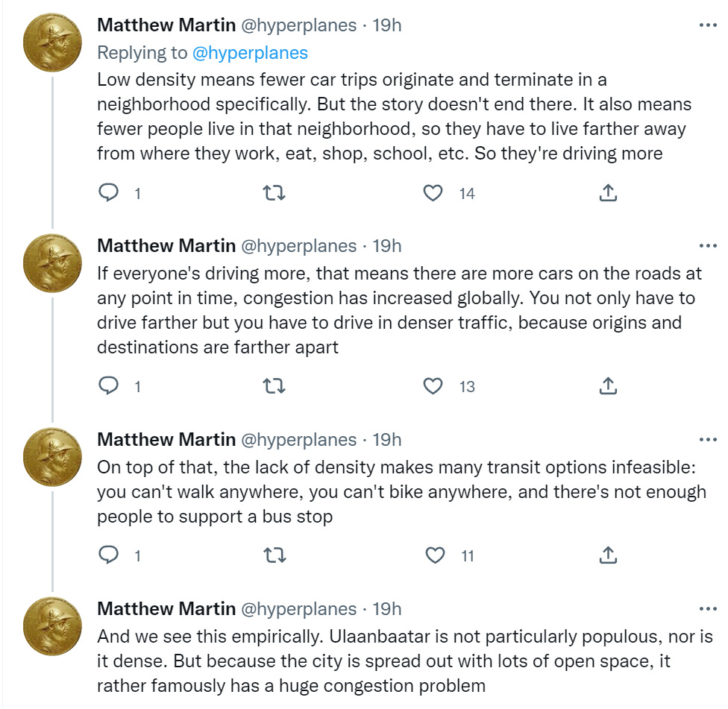Open more options on the congestion-increased tweet

[x=706, y=246]
